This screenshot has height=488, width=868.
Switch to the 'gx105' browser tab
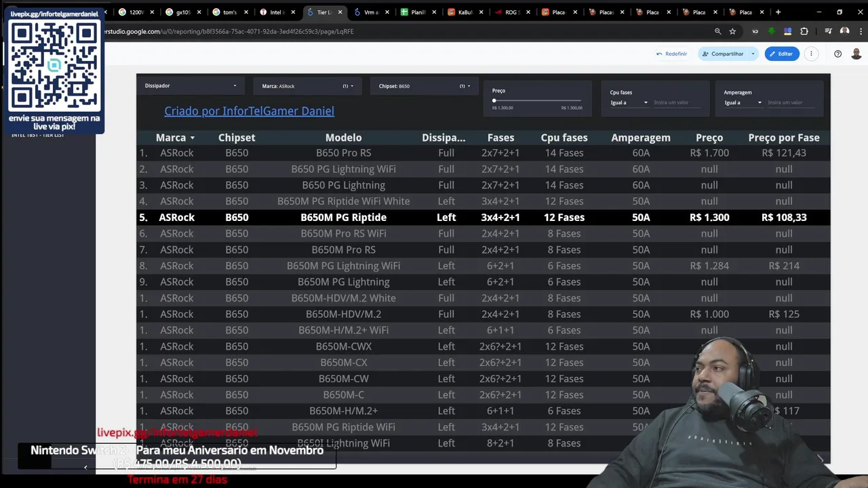click(183, 12)
